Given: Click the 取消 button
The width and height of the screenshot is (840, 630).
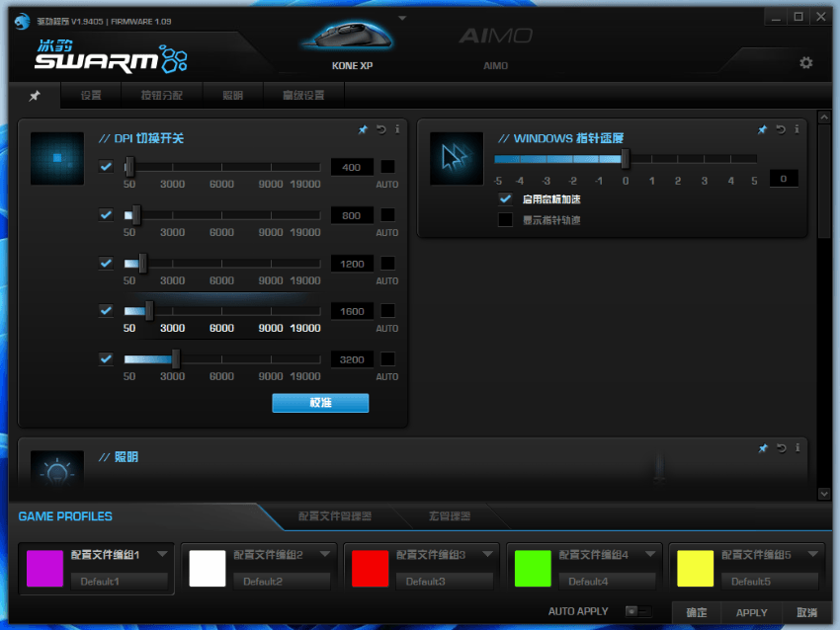Looking at the screenshot, I should coord(806,612).
